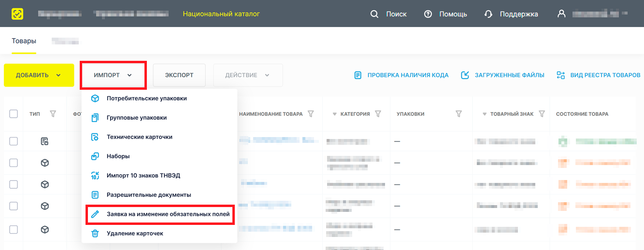Click the СОСТОЯНИЕ ТОВАРА column header
The height and width of the screenshot is (250, 644).
point(582,114)
